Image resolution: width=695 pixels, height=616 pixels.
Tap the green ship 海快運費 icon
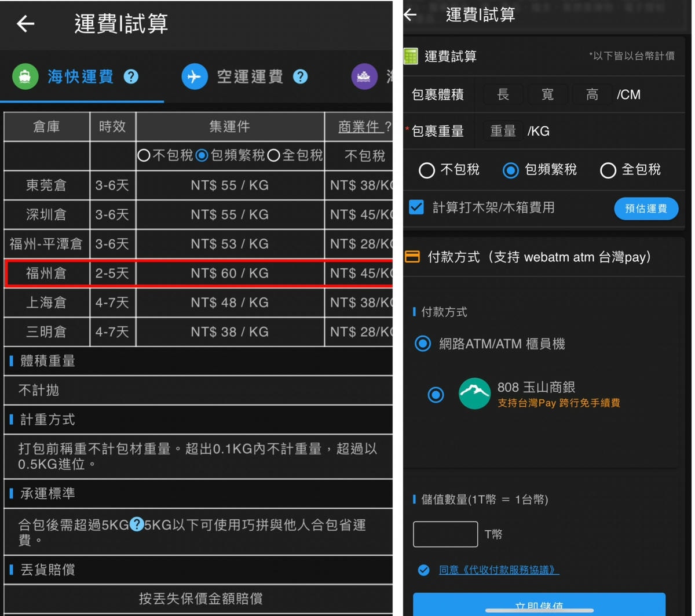25,76
